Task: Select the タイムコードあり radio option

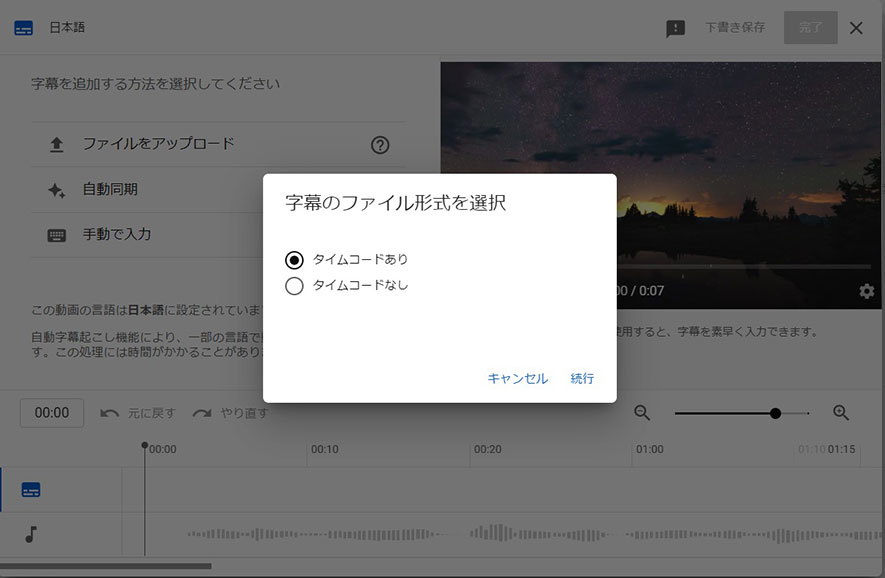Action: tap(294, 260)
